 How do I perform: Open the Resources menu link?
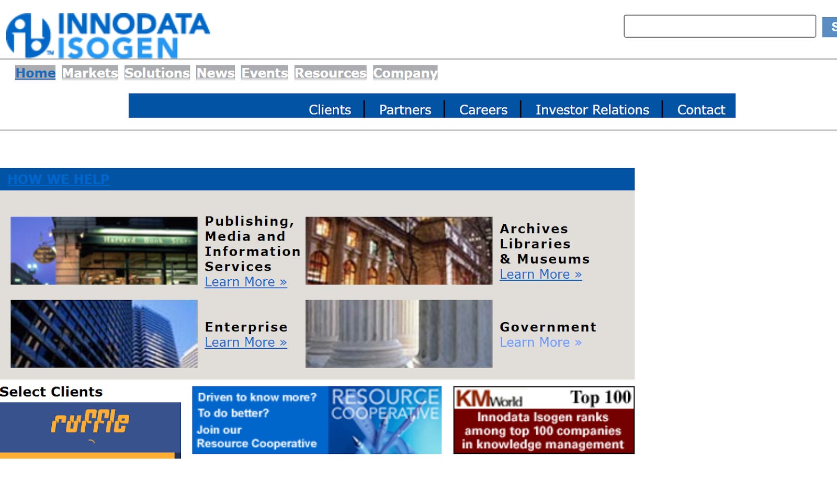(x=330, y=73)
